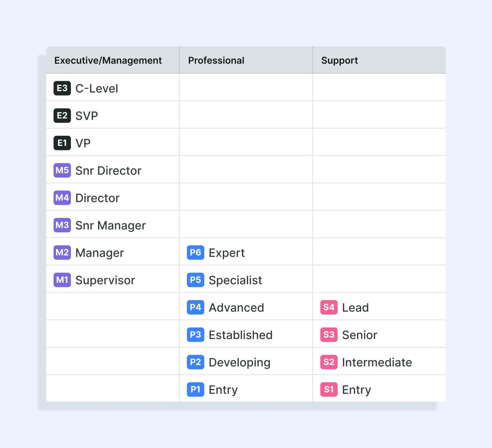The image size is (492, 448).
Task: Open the Manager level label
Action: pyautogui.click(x=99, y=253)
